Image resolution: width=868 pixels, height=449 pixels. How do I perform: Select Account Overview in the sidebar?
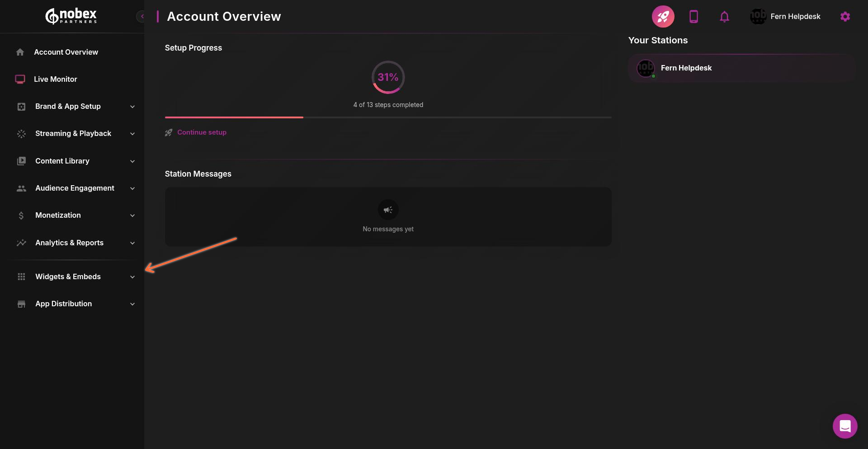pos(66,52)
